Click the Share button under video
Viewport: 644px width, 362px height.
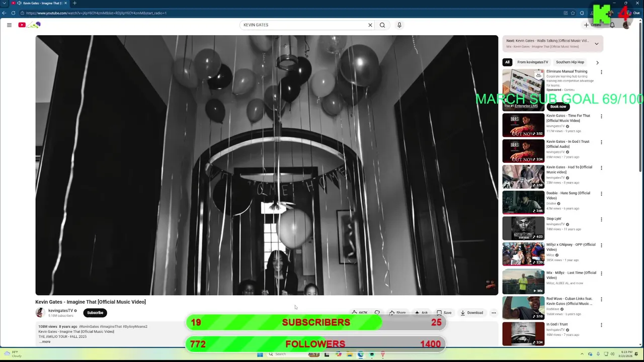(x=397, y=313)
